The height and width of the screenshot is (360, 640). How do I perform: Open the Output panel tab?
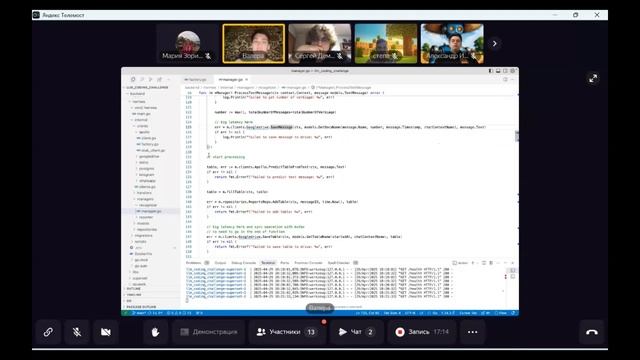pos(220,263)
